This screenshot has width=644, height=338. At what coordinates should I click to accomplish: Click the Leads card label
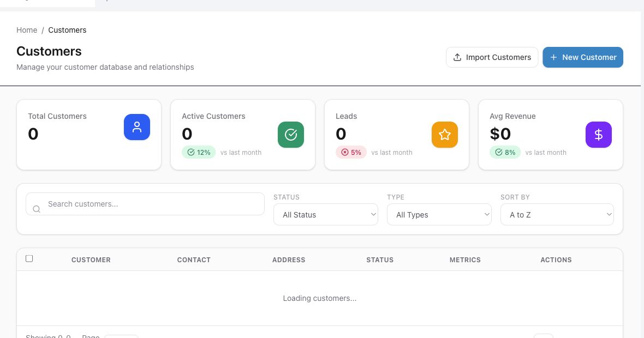(346, 116)
